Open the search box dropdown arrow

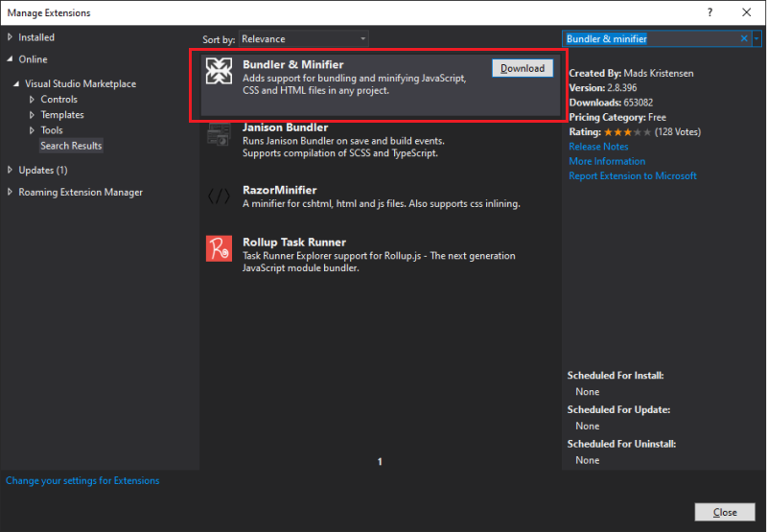click(x=756, y=38)
